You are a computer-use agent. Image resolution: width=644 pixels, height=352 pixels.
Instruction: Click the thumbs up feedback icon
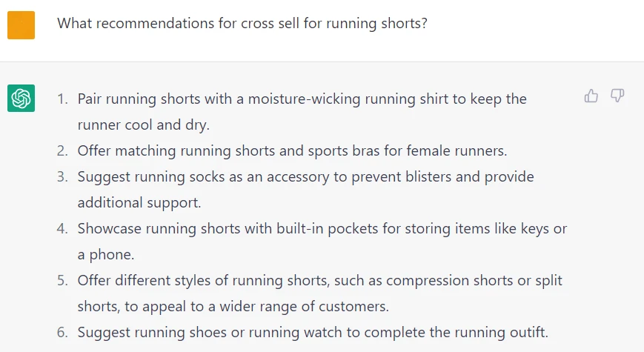click(591, 96)
